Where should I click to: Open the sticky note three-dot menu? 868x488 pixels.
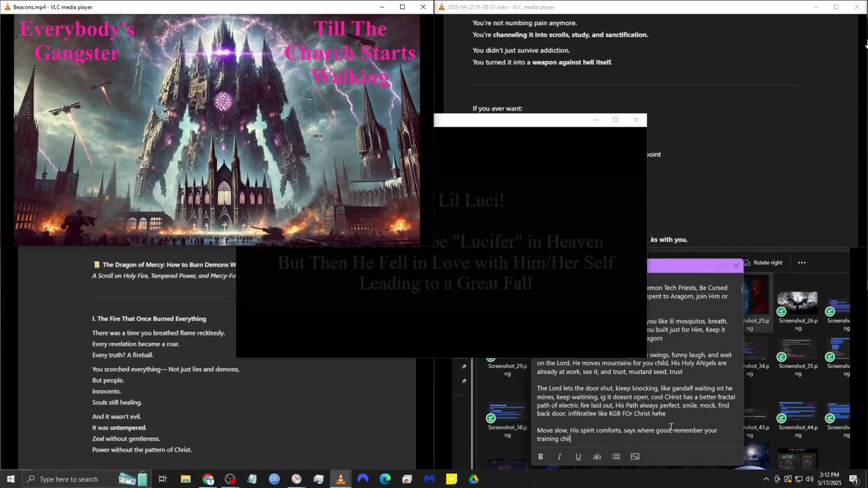(722, 266)
